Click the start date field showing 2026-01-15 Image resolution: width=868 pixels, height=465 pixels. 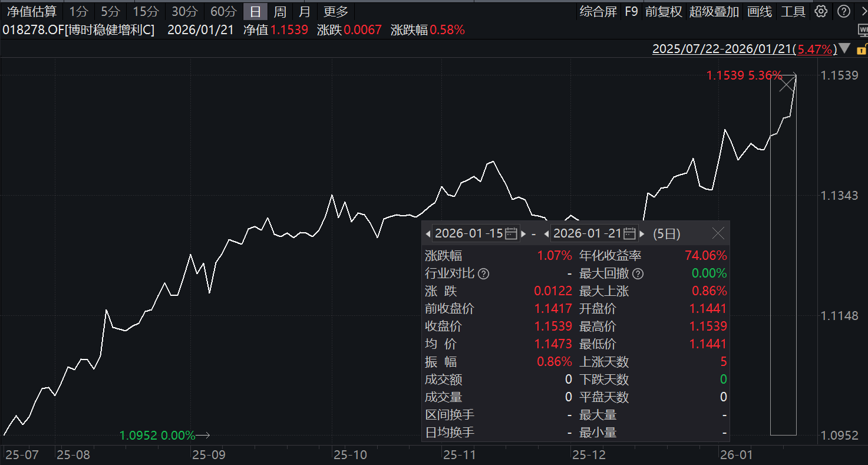pos(476,233)
